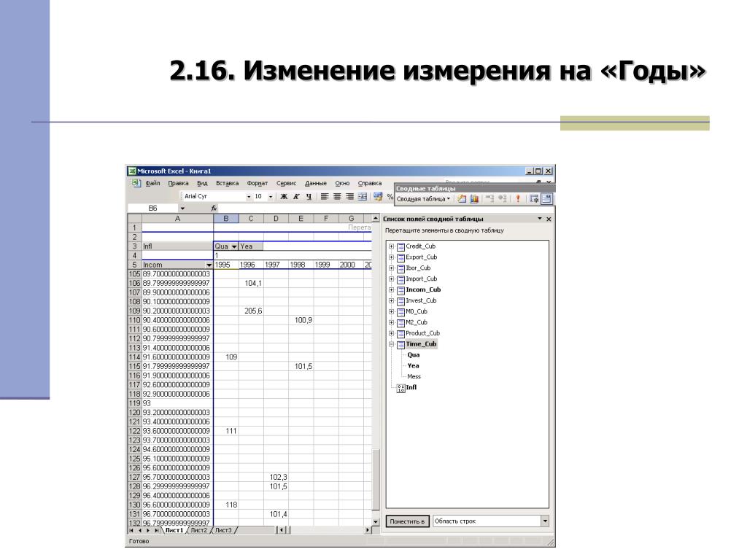747x560 pixels.
Task: Click the Italic (К) formatting icon
Action: [x=296, y=196]
